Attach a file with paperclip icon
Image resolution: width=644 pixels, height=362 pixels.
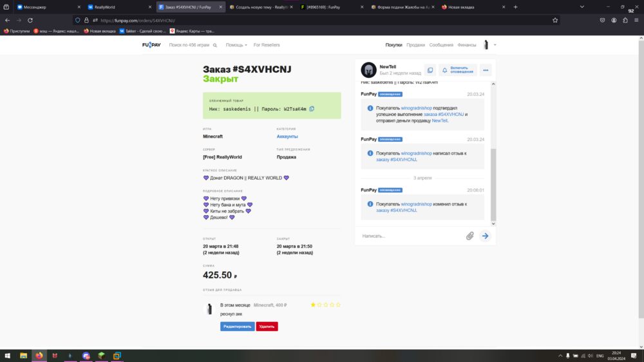469,236
